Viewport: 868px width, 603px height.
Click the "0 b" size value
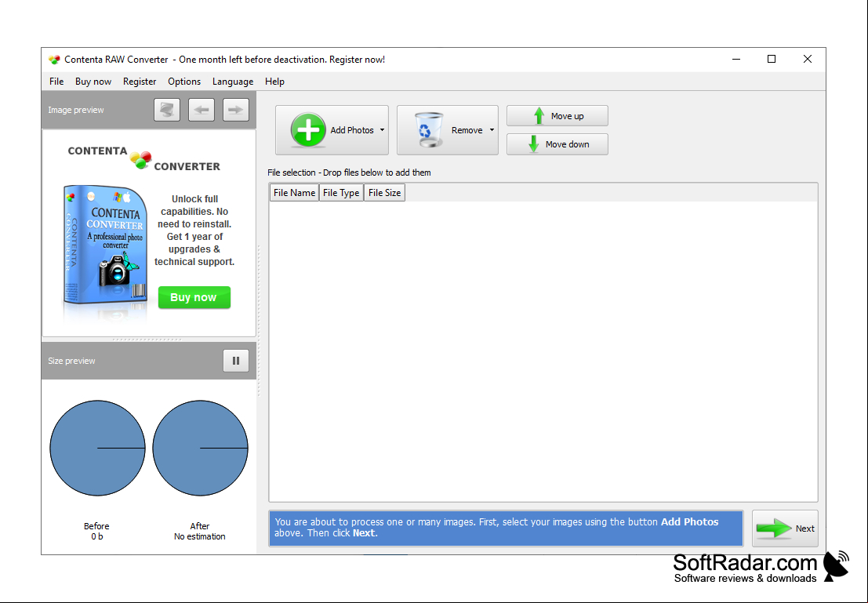click(x=97, y=536)
